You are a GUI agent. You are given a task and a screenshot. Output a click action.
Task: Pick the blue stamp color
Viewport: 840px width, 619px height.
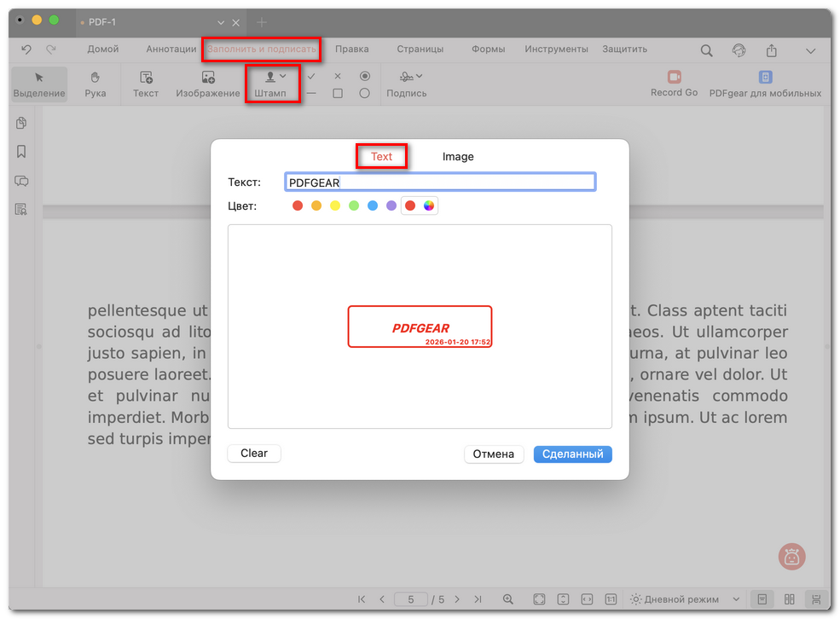pos(373,205)
